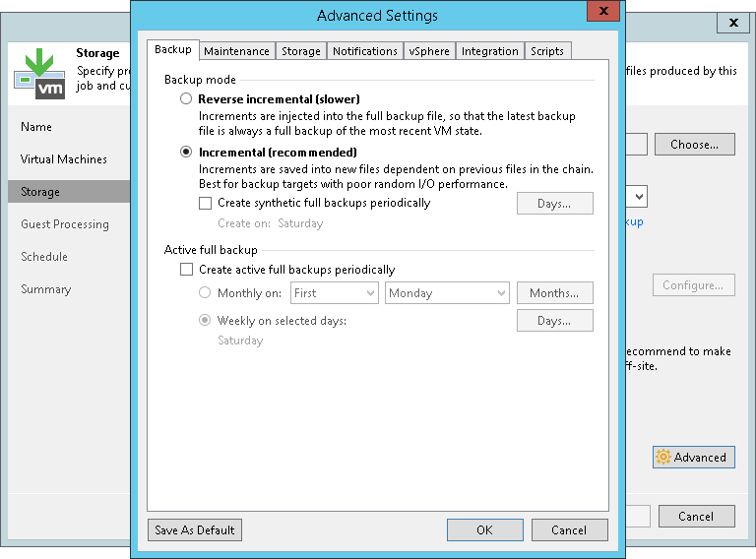Click the 'Backup mode' section label

click(200, 80)
